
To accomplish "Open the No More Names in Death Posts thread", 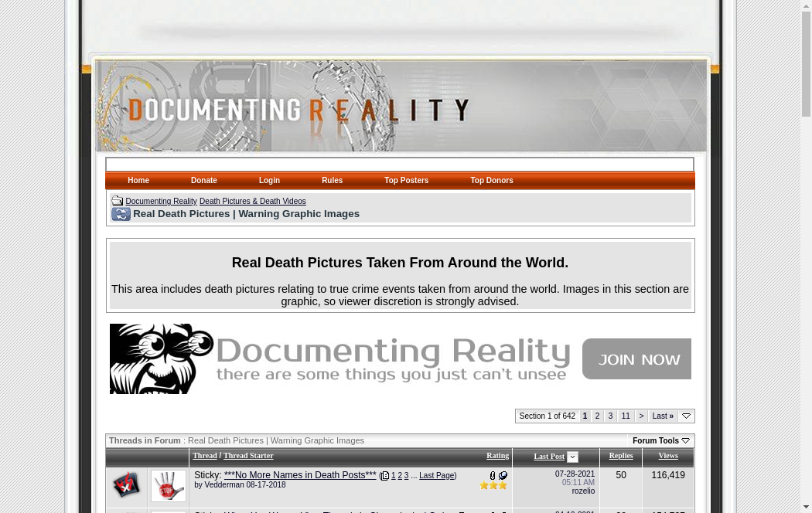I will click(300, 475).
